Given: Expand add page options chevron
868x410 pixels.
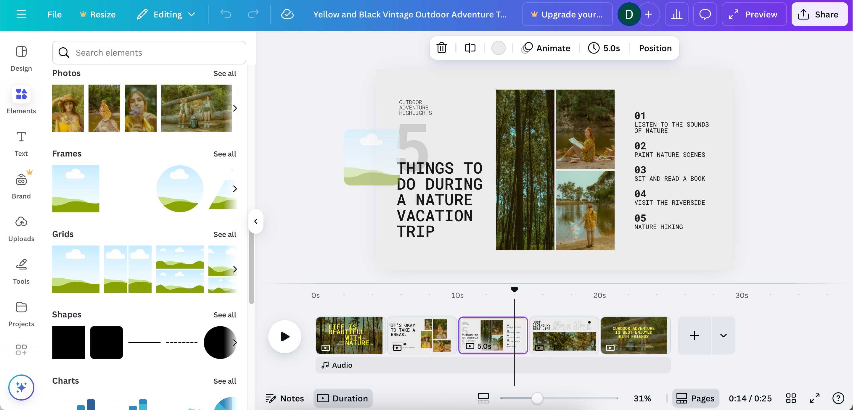Looking at the screenshot, I should [723, 335].
